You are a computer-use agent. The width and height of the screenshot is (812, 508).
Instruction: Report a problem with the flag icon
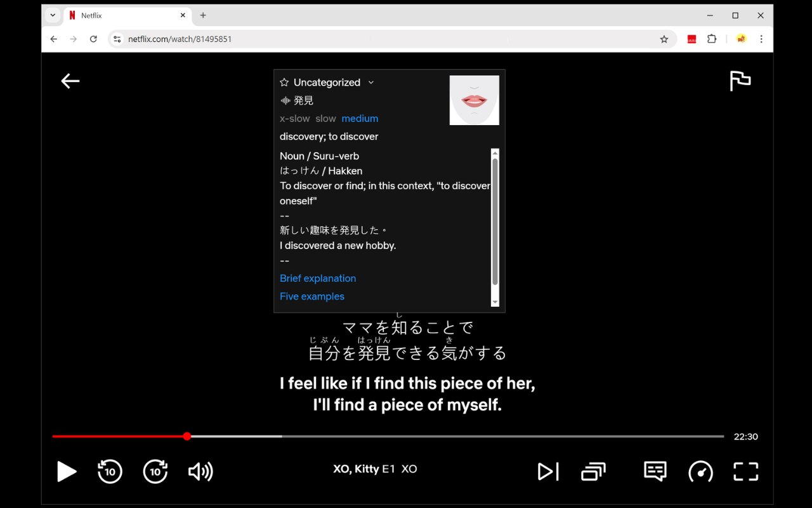click(x=740, y=81)
